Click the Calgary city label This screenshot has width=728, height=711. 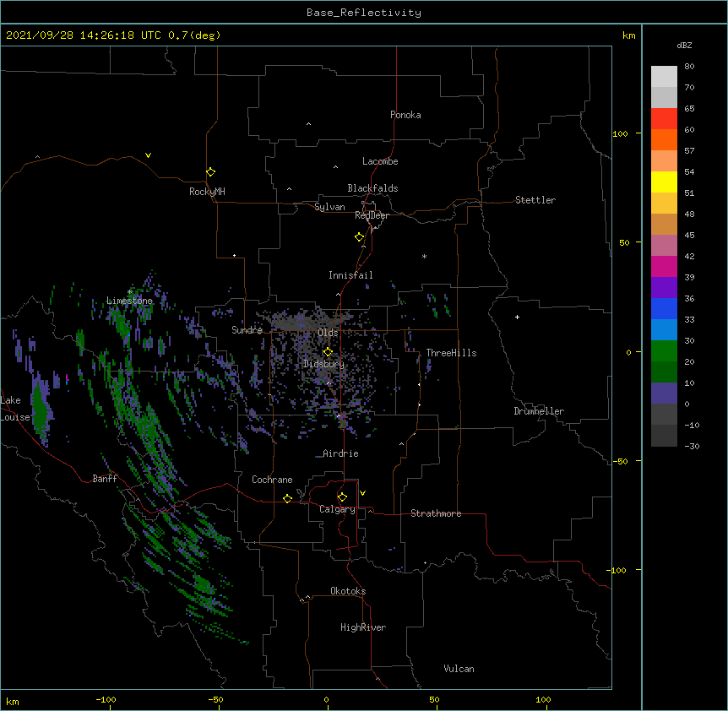[337, 509]
